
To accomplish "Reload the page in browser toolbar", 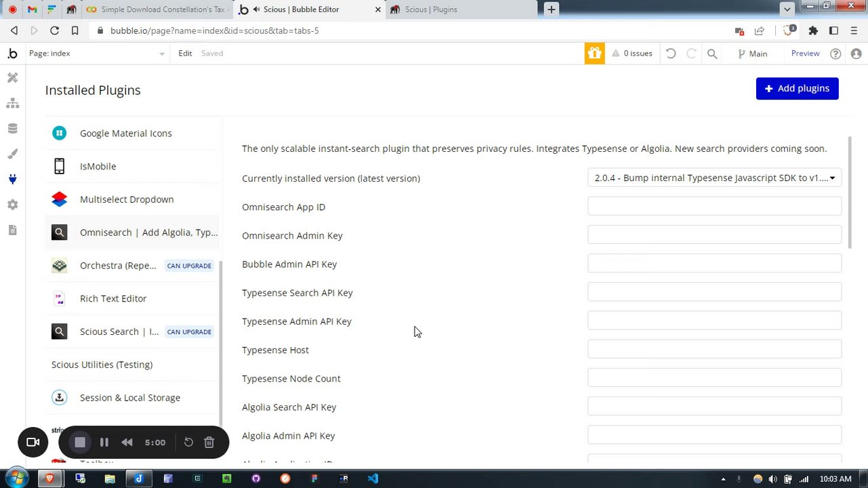I will pyautogui.click(x=54, y=30).
